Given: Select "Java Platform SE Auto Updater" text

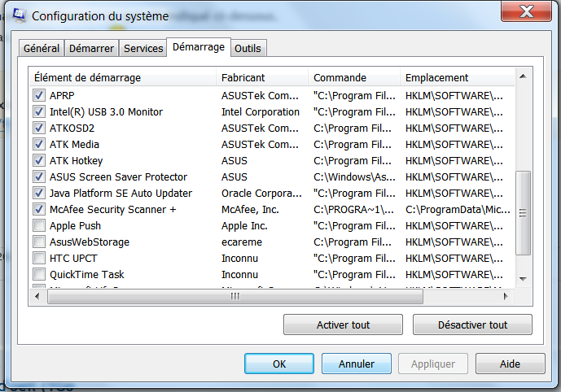Looking at the screenshot, I should [x=121, y=194].
